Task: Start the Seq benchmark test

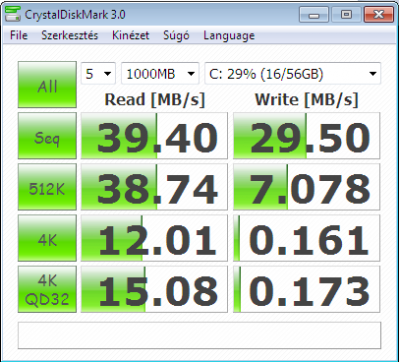Action: [47, 136]
